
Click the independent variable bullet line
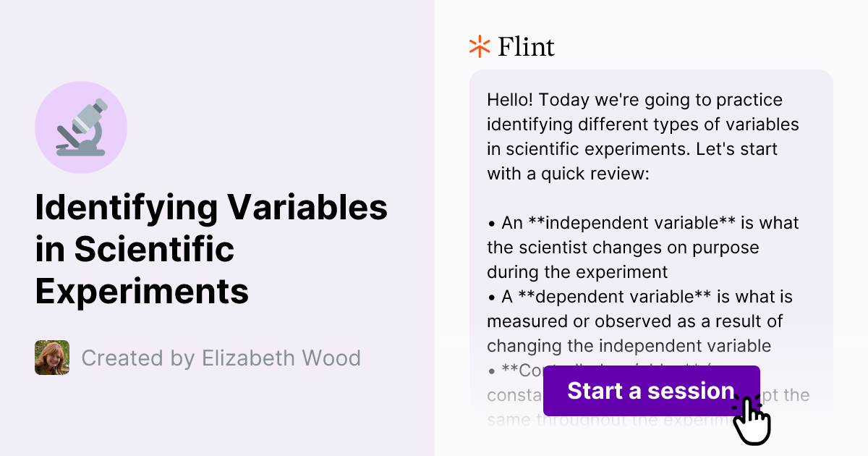(640, 247)
